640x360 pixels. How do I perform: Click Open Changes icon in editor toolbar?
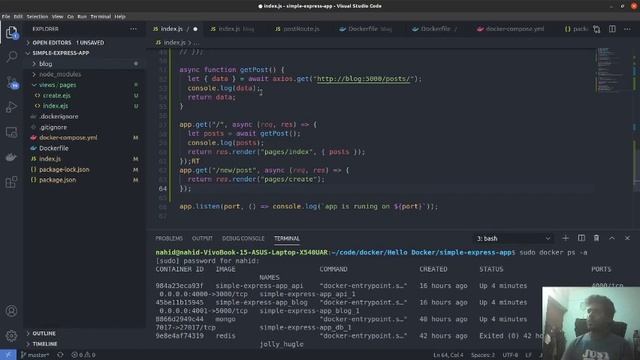(x=597, y=29)
